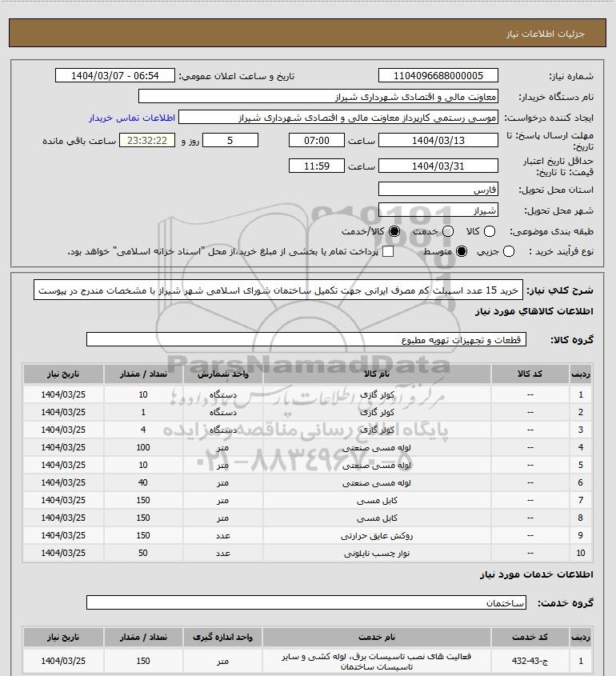Click the need number field 1104096688000005
Screen dimensions: 616x676
point(438,75)
